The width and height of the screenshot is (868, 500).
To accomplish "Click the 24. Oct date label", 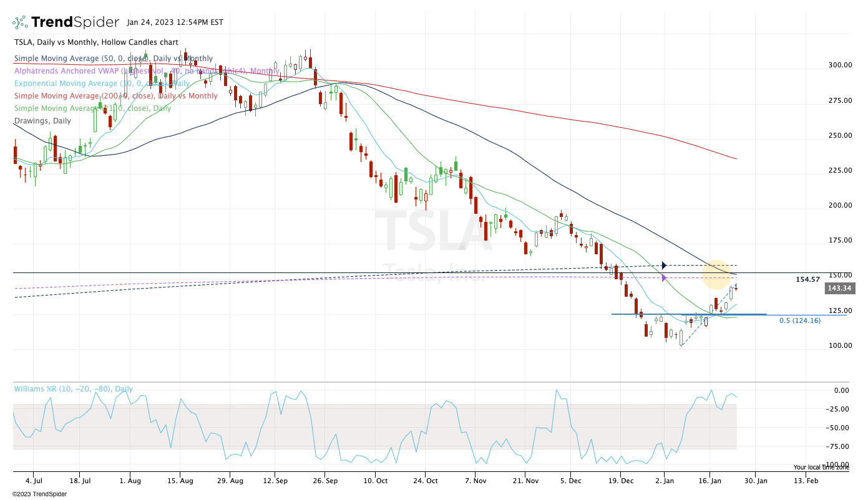I will pos(426,481).
